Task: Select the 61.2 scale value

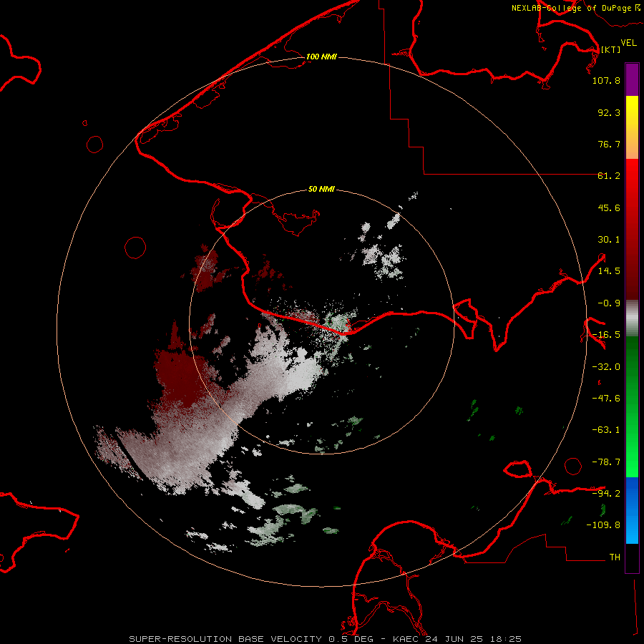Action: click(x=609, y=176)
